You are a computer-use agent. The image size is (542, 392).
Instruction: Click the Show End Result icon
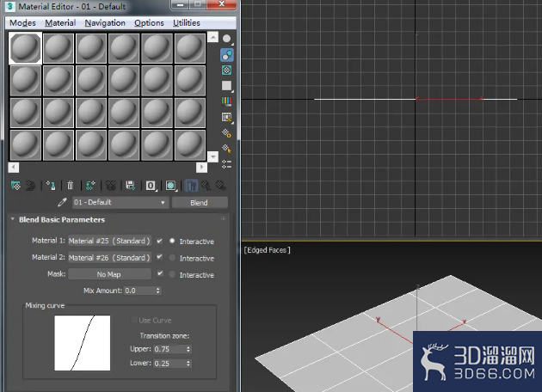pyautogui.click(x=191, y=186)
